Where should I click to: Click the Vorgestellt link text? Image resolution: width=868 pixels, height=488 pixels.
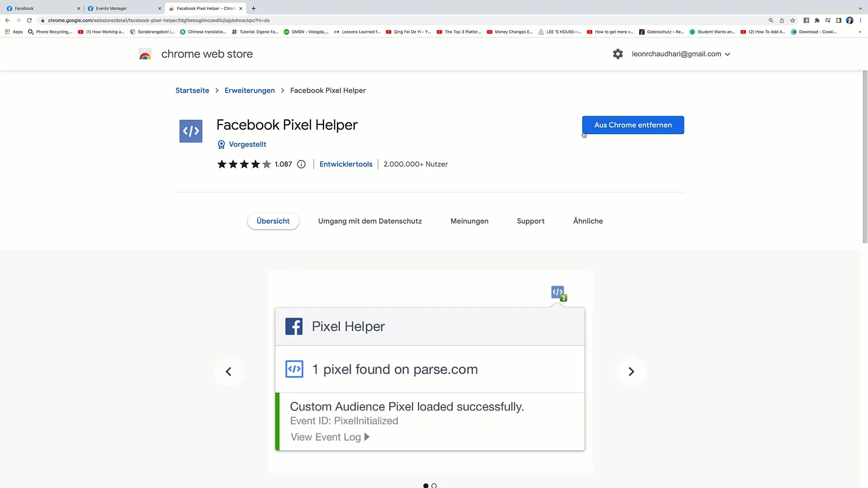[x=247, y=145]
